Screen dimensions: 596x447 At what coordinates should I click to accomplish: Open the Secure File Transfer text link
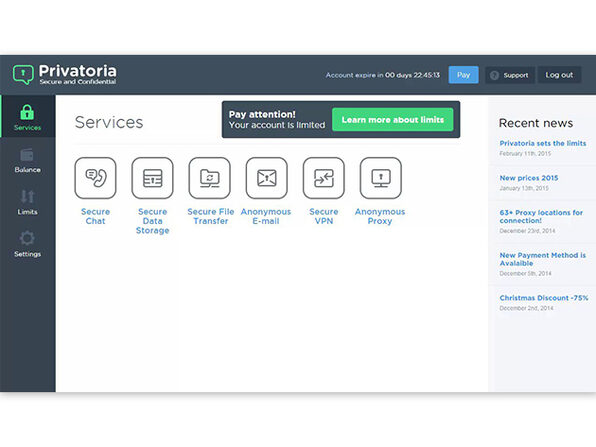[211, 216]
